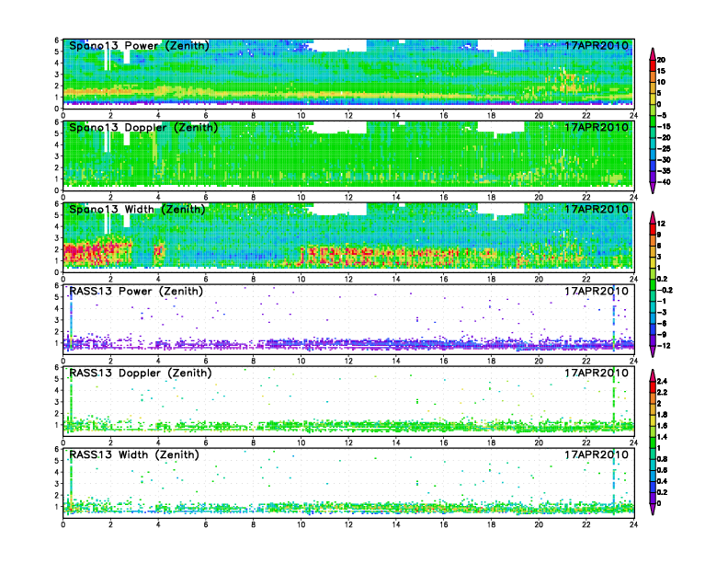Click the "15" label on top colorbar
This screenshot has width=728, height=563.
(x=662, y=71)
